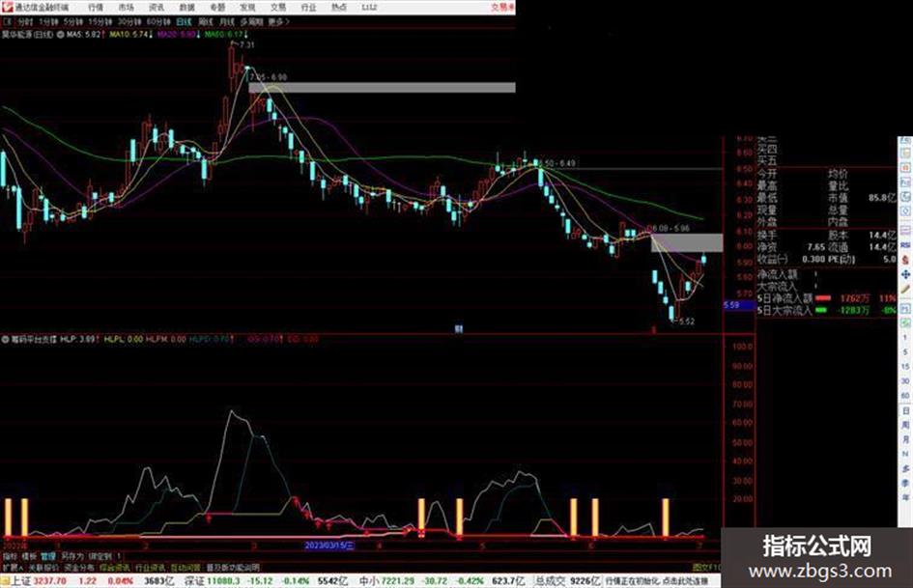The image size is (913, 588).
Task: Switch to 分时 period tab
Action: click(25, 21)
